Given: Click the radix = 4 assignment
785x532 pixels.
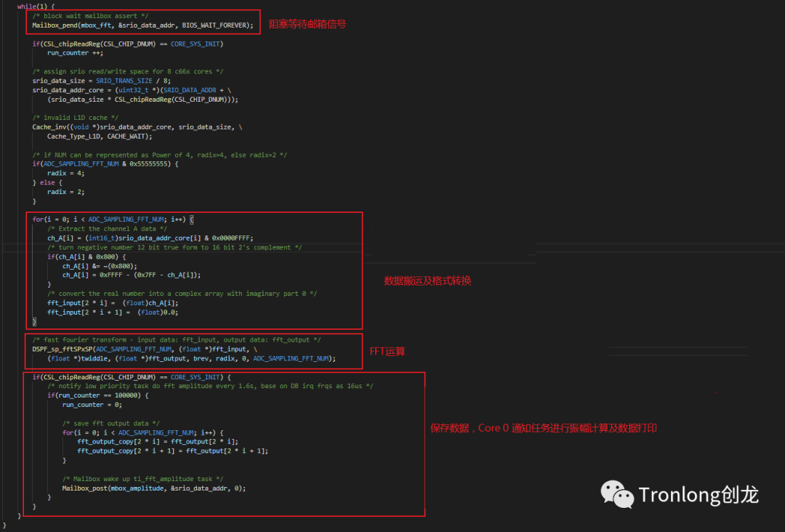Looking at the screenshot, I should coord(67,174).
